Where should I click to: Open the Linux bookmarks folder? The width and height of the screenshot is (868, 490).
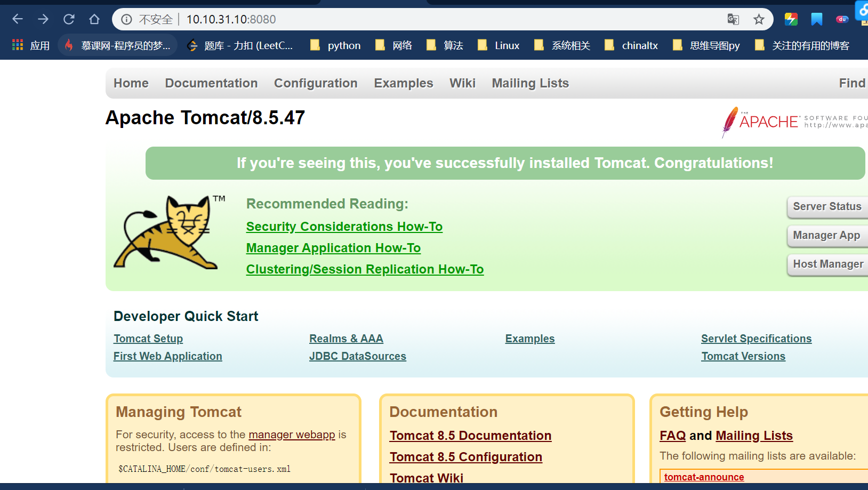(498, 45)
